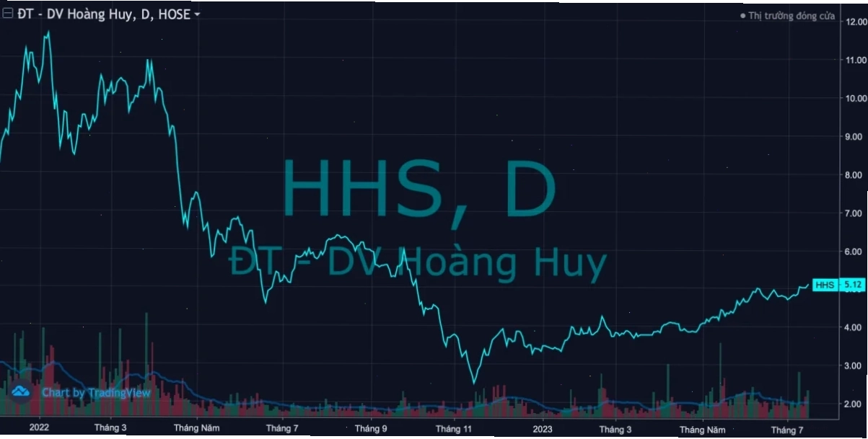The width and height of the screenshot is (868, 439).
Task: Select the 2022 time axis label
Action: 39,428
